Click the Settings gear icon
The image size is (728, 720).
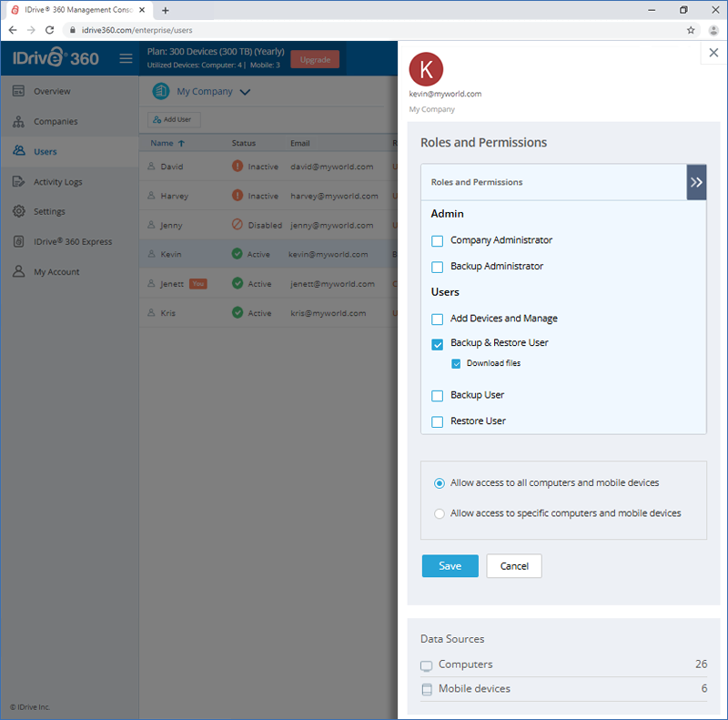click(x=18, y=211)
